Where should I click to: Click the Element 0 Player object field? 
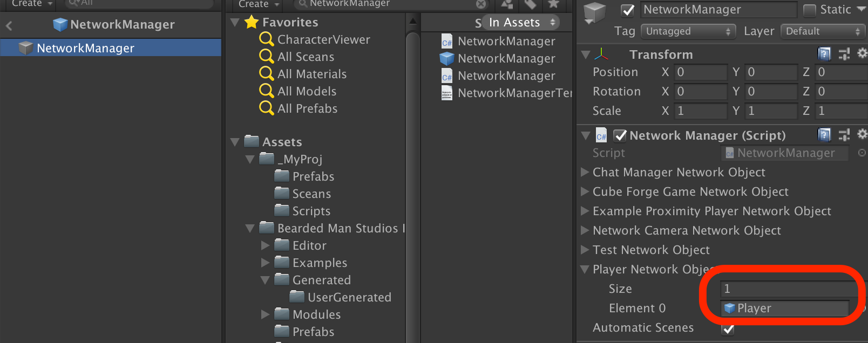785,308
